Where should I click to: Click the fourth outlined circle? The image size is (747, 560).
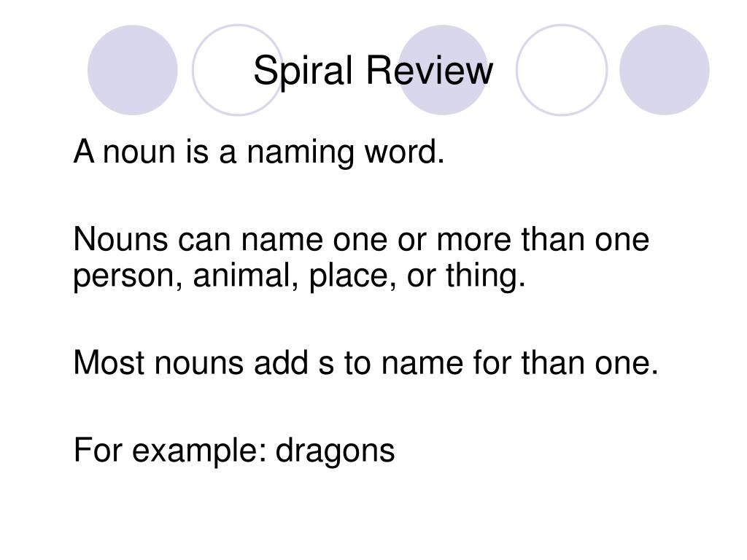562,70
